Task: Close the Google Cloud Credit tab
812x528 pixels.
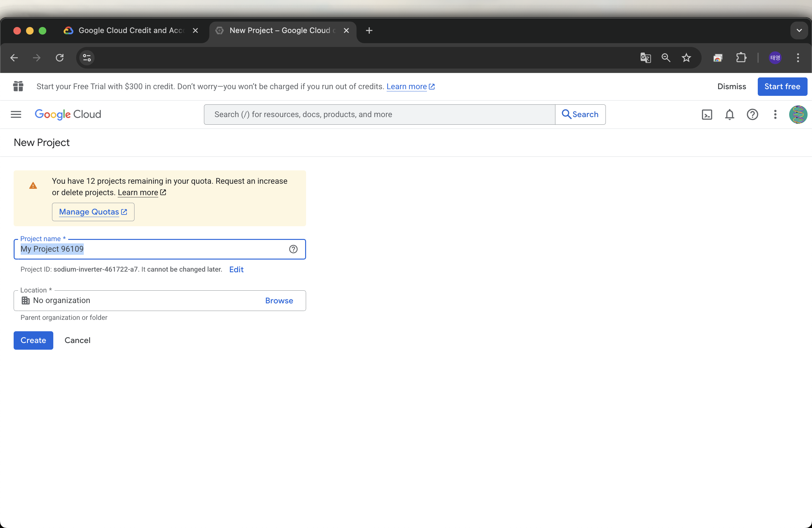Action: [x=195, y=30]
